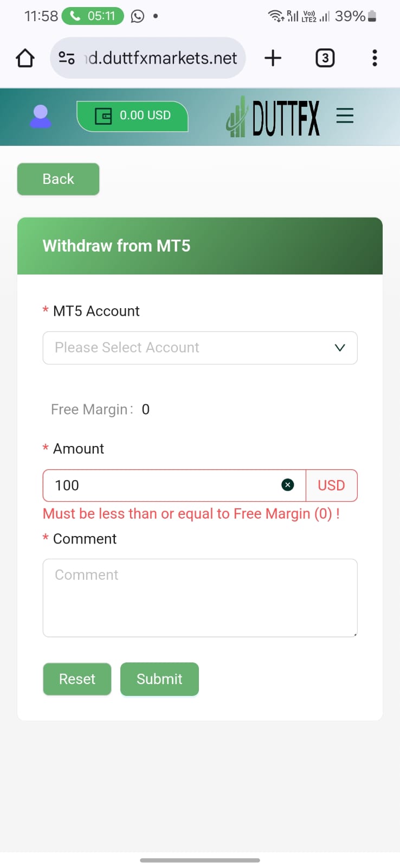Tap the user profile avatar icon
Screen dimensions: 400x868
coord(41,116)
